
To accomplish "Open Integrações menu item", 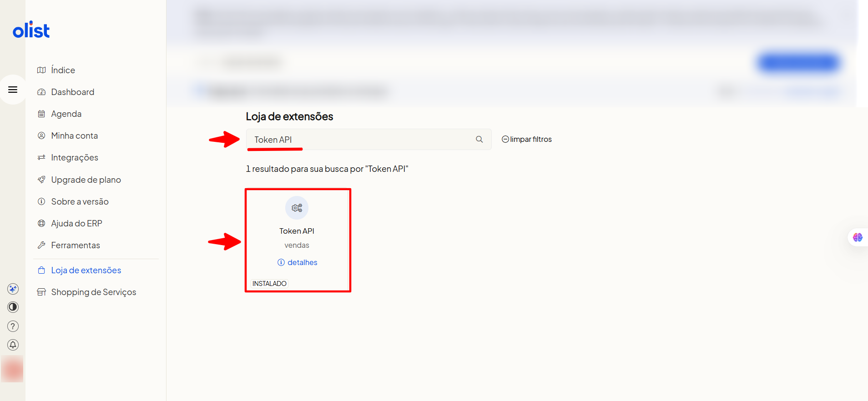I will [x=75, y=157].
